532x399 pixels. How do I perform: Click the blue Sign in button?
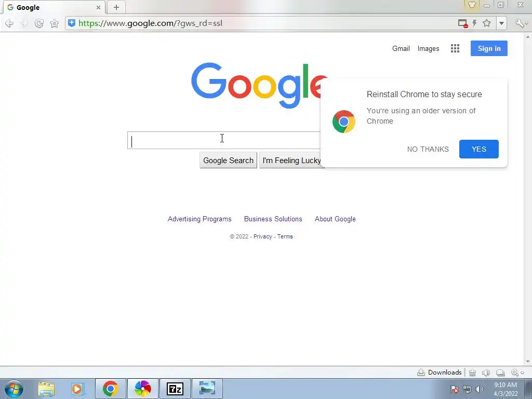(x=489, y=48)
